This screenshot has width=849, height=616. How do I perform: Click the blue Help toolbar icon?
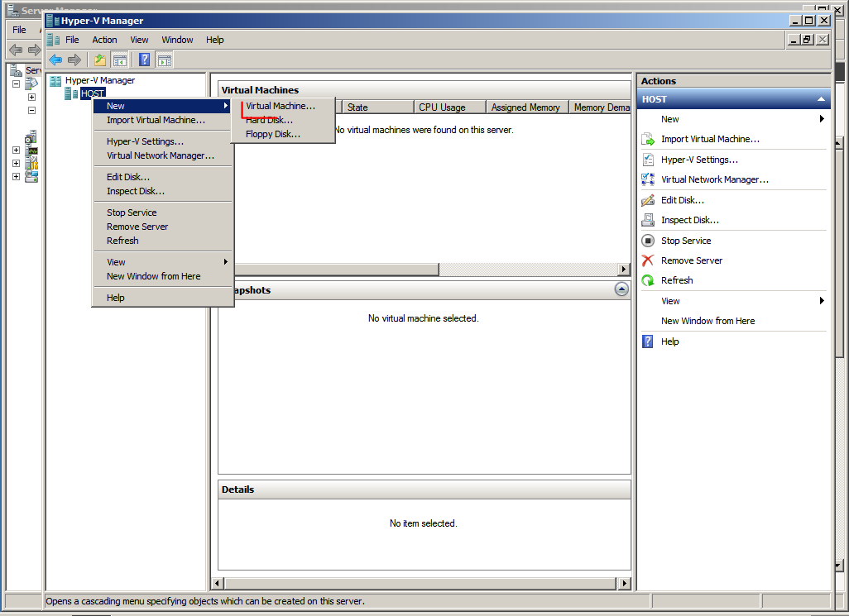click(x=145, y=60)
